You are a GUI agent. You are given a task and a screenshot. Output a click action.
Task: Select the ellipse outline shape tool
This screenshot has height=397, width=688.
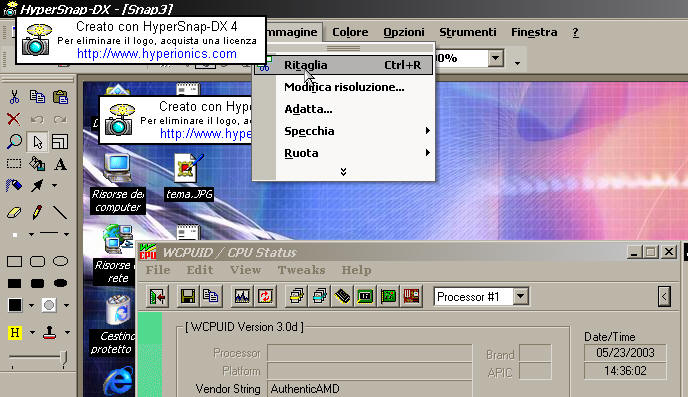[60, 261]
